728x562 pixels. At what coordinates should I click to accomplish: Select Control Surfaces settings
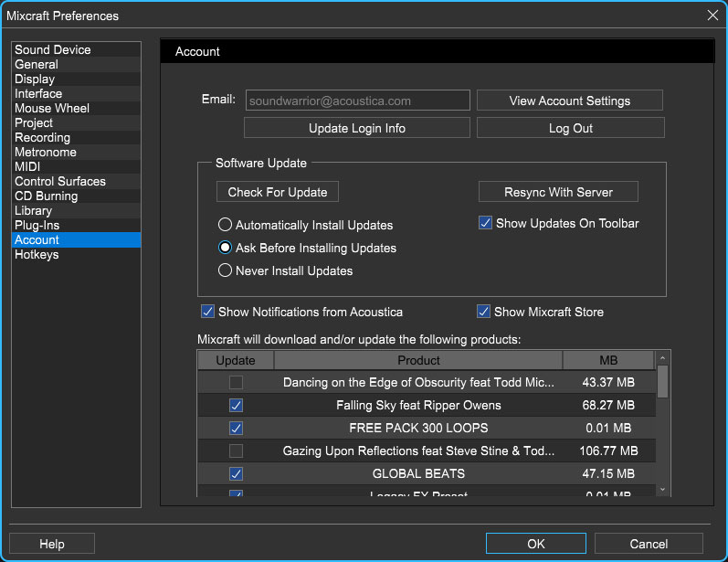click(76, 182)
